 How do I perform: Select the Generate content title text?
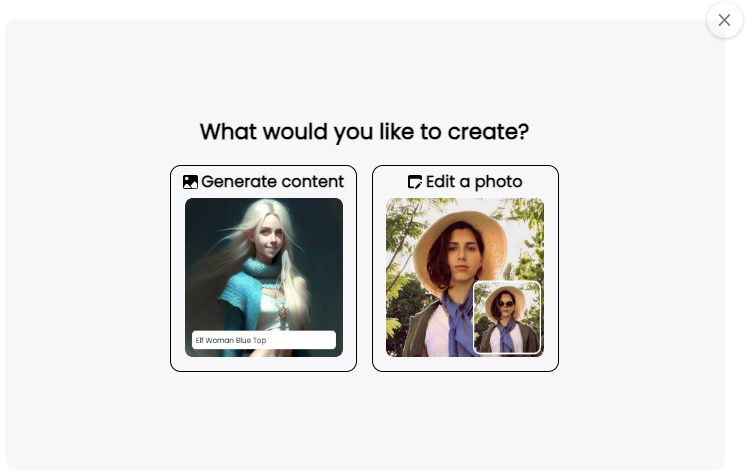[x=272, y=182]
